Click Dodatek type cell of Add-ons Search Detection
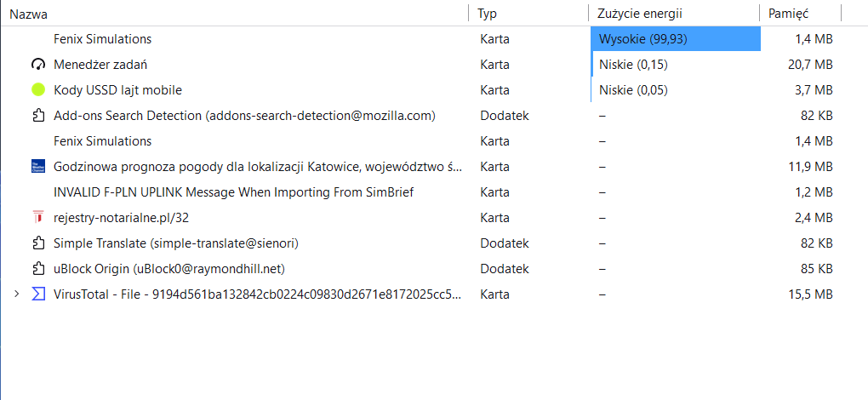Image resolution: width=868 pixels, height=400 pixels. [x=503, y=116]
